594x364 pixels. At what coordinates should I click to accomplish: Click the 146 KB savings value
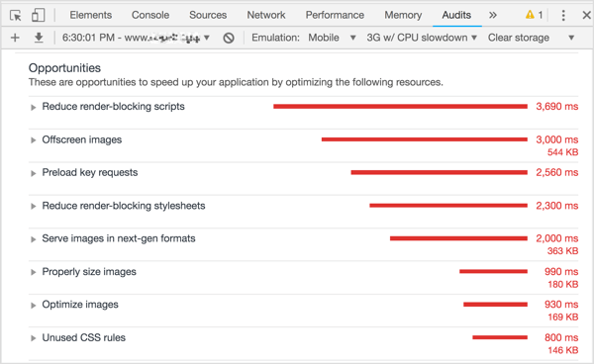click(x=562, y=350)
